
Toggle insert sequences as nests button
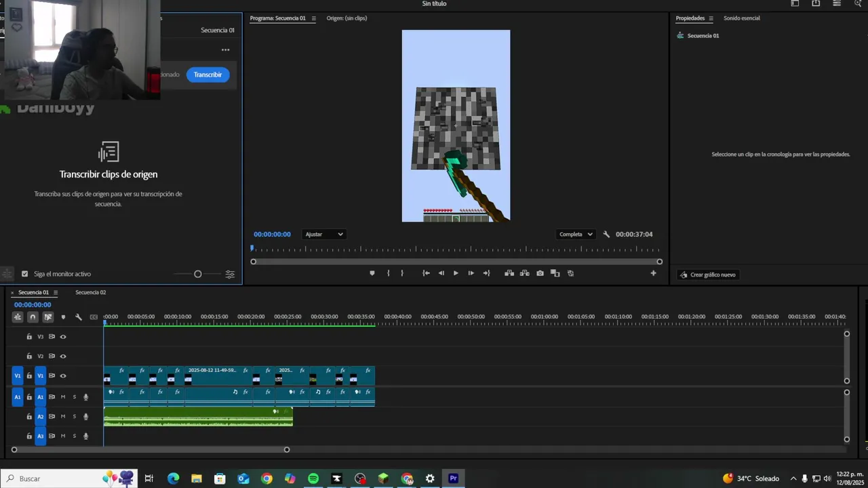tap(18, 317)
